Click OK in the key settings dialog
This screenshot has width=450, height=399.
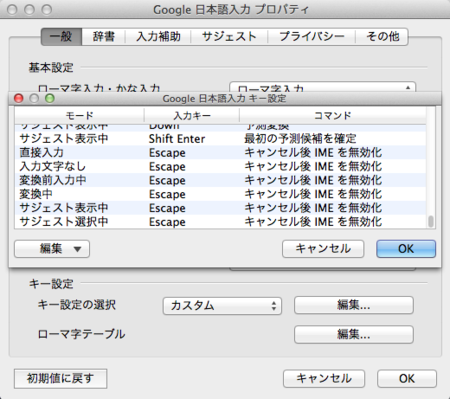pos(406,249)
